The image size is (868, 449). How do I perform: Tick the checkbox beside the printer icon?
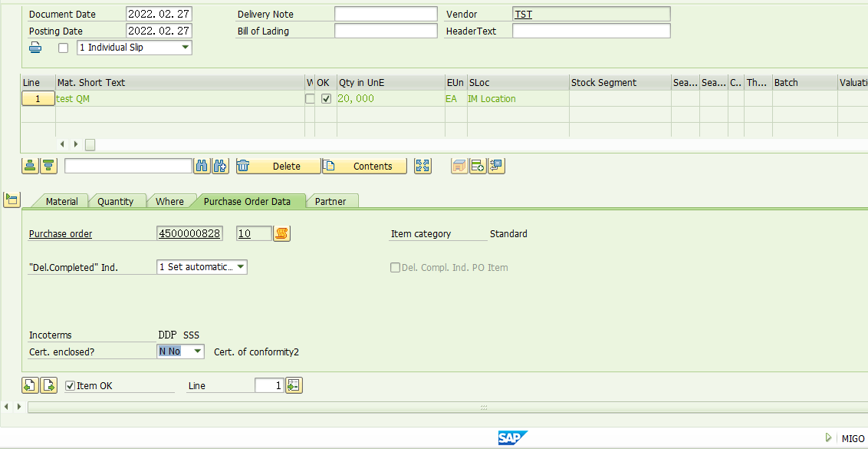[x=64, y=48]
